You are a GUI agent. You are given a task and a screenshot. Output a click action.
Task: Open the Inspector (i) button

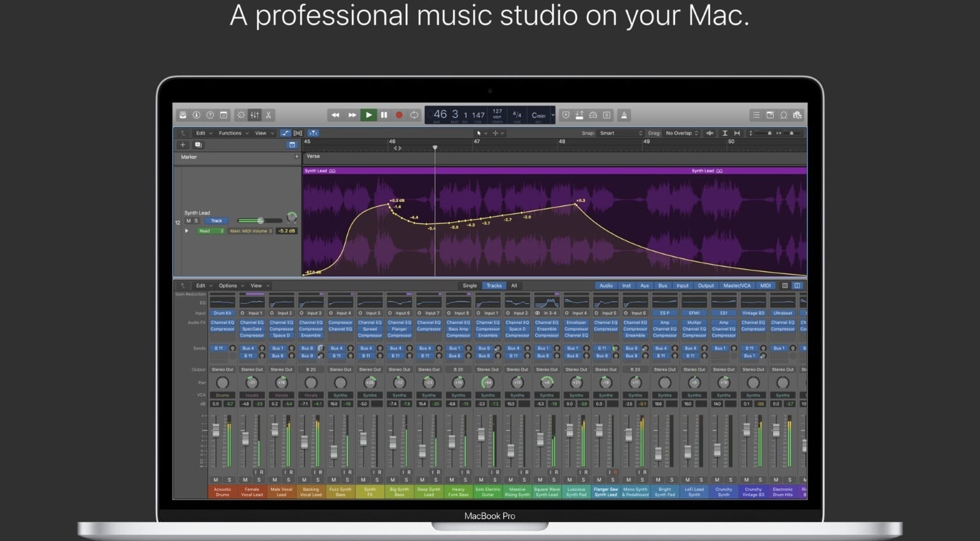[x=197, y=115]
